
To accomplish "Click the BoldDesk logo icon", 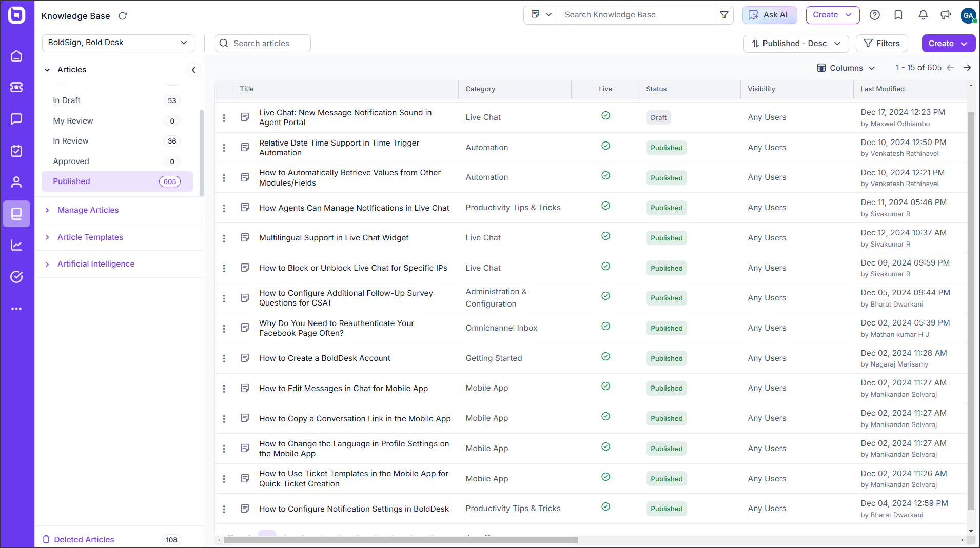I will pos(16,15).
